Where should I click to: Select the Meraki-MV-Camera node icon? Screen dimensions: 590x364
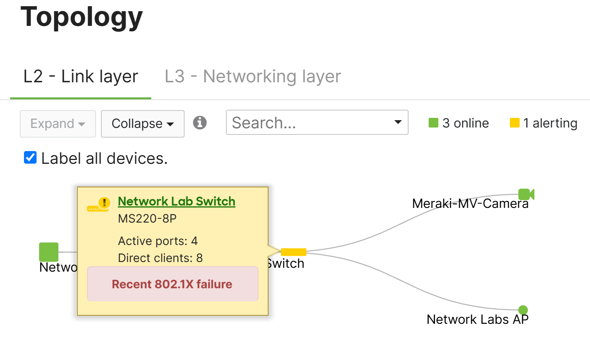click(x=526, y=194)
